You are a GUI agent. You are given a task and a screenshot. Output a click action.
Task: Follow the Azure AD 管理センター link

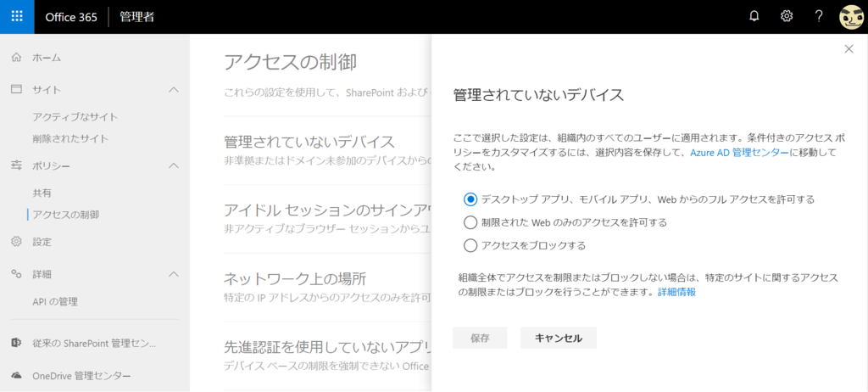coord(739,153)
